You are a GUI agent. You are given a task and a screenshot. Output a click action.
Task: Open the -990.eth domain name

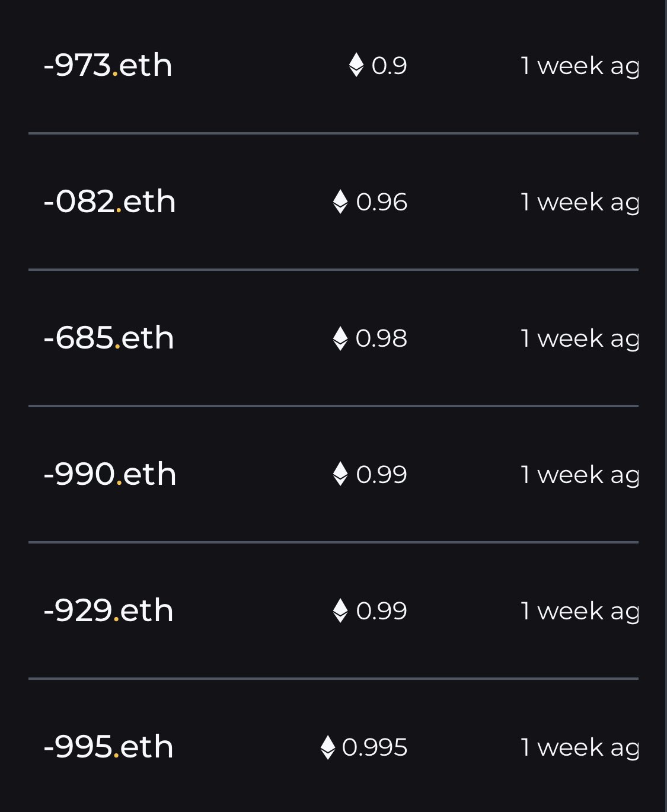pyautogui.click(x=110, y=474)
